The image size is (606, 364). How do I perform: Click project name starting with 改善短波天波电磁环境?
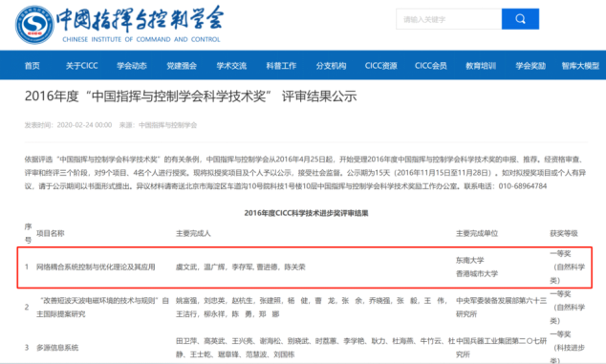click(103, 308)
